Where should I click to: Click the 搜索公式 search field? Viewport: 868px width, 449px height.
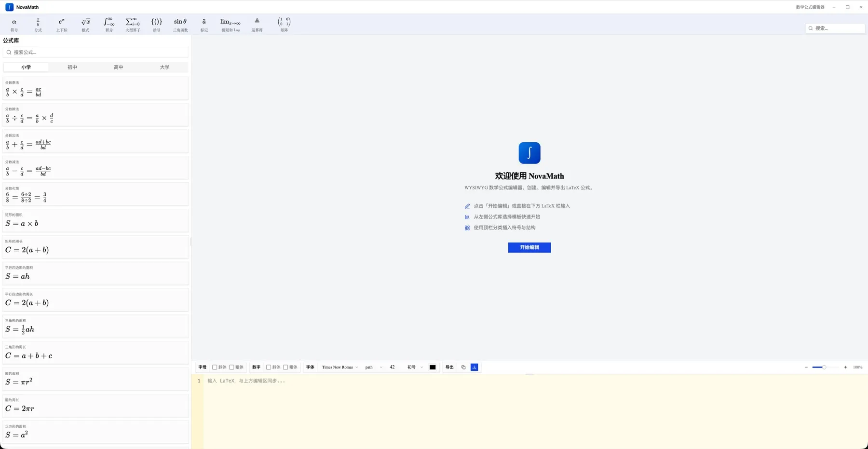pos(95,52)
